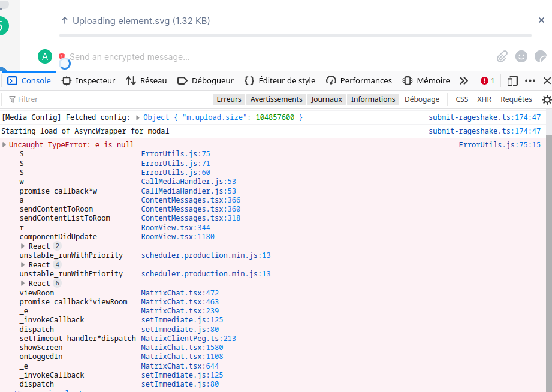Toggle the Débogage filter
Image resolution: width=552 pixels, height=392 pixels.
click(x=422, y=99)
